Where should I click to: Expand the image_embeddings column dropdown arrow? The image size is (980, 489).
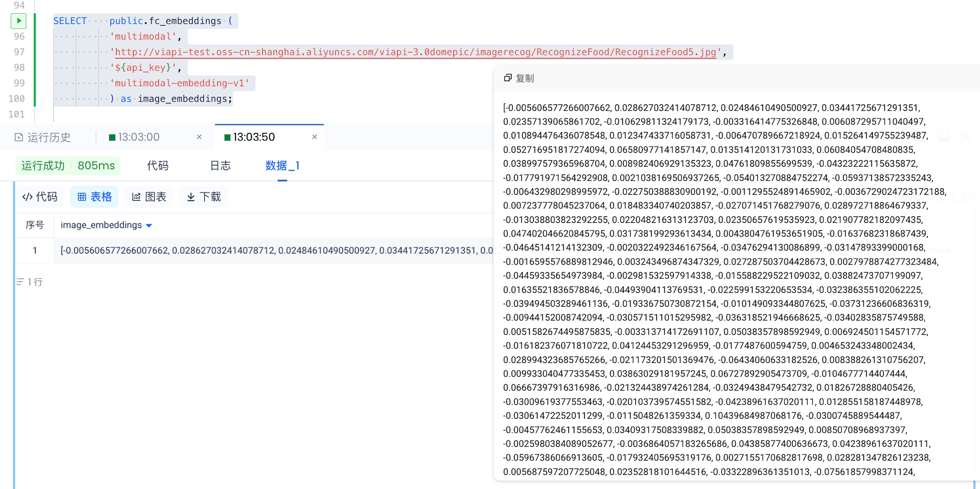[149, 225]
